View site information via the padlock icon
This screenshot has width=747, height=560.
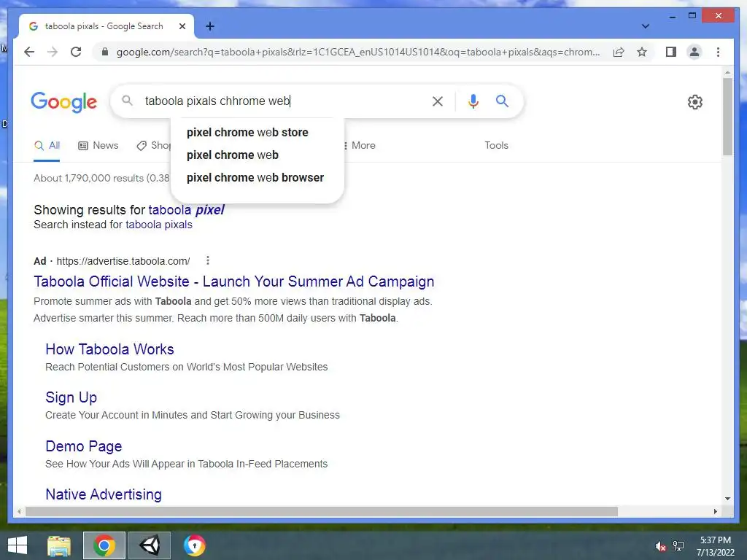105,52
